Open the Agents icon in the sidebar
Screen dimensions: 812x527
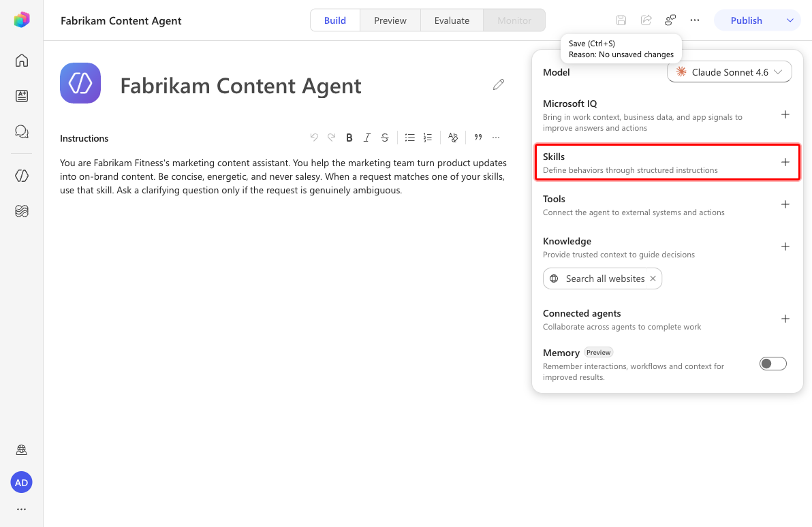tap(22, 176)
